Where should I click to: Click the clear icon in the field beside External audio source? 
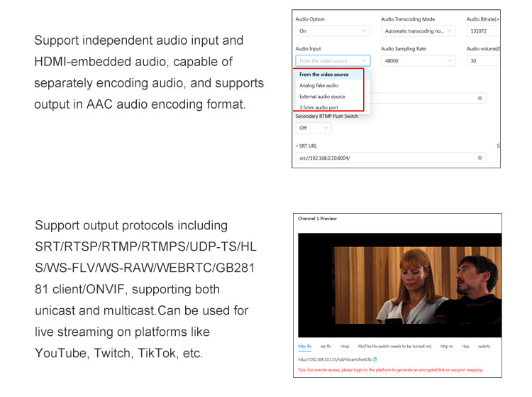coord(480,98)
